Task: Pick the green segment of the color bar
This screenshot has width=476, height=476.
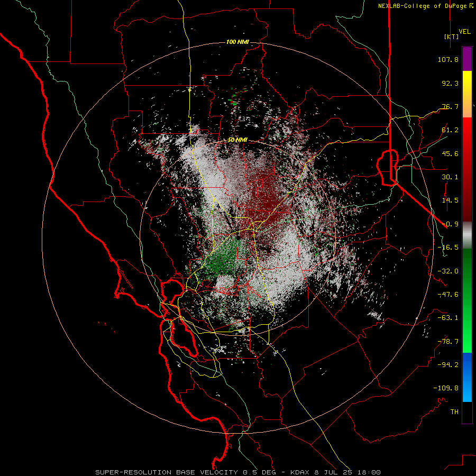Action: pyautogui.click(x=467, y=300)
